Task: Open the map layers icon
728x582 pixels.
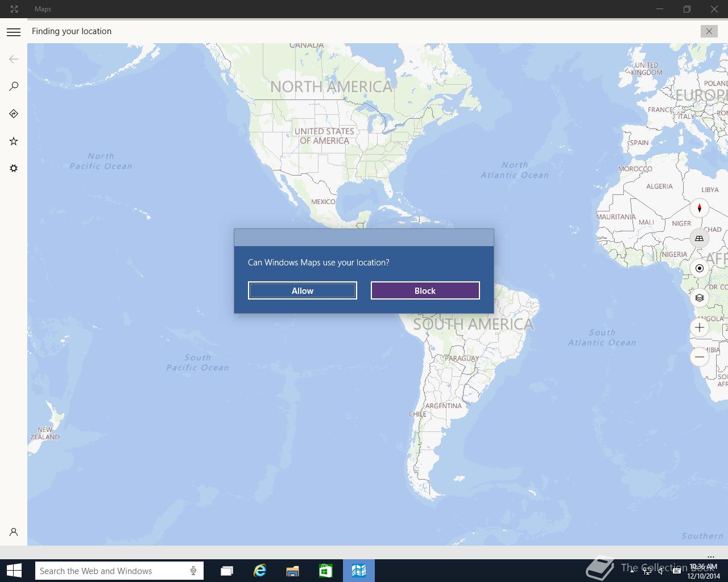Action: [700, 298]
